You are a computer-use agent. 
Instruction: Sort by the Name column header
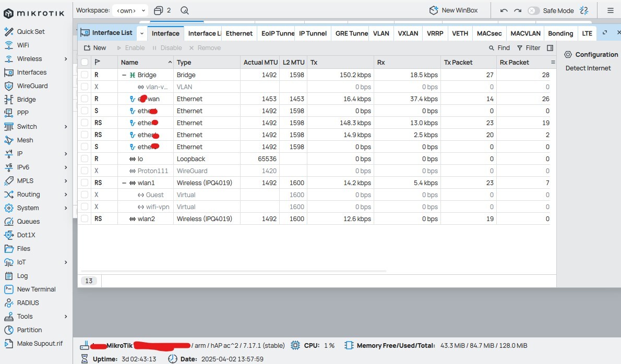click(x=146, y=62)
